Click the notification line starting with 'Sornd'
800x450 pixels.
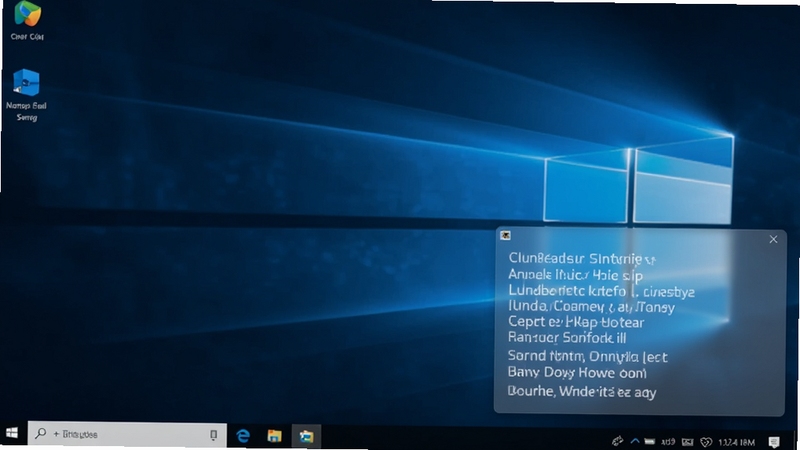tap(587, 356)
